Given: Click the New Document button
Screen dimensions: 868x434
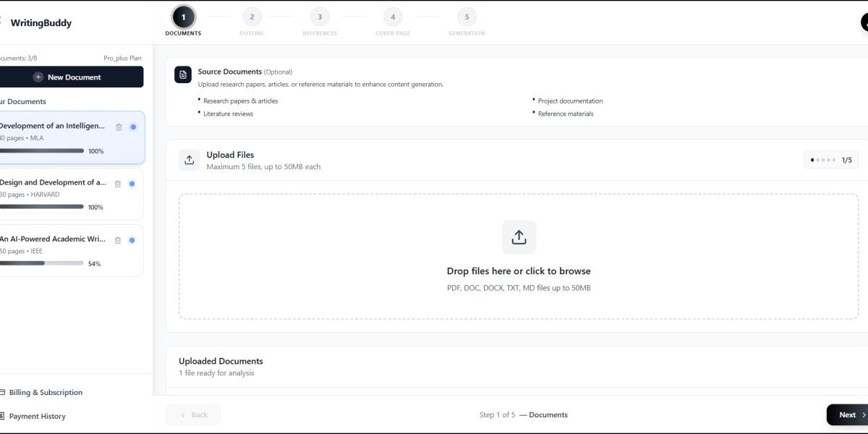Looking at the screenshot, I should click(x=71, y=77).
